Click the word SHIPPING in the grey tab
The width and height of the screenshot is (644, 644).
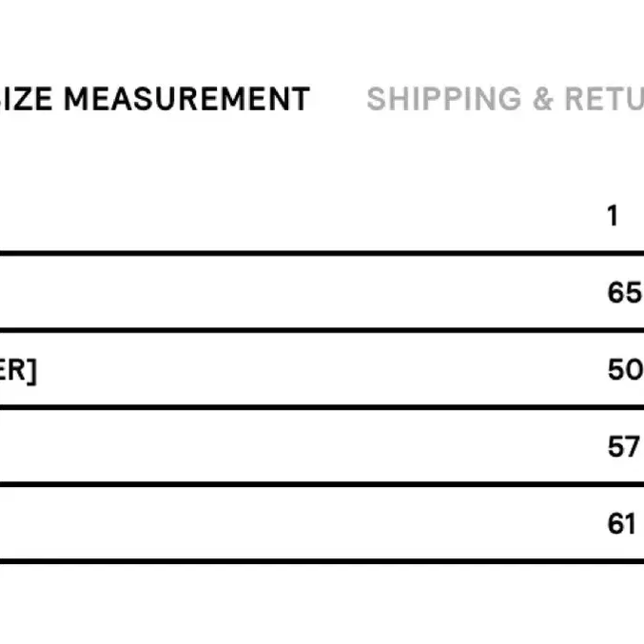(444, 99)
